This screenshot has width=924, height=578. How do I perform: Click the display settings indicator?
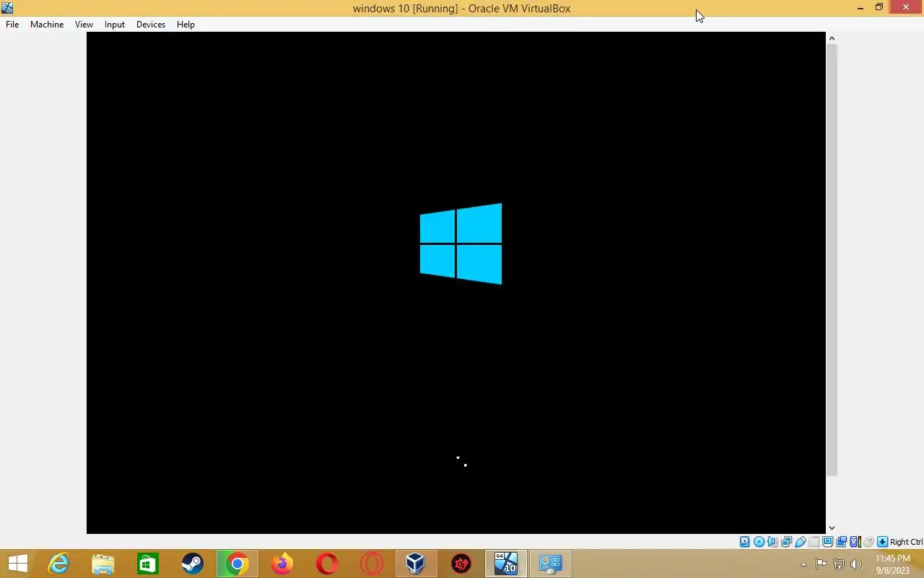point(828,542)
